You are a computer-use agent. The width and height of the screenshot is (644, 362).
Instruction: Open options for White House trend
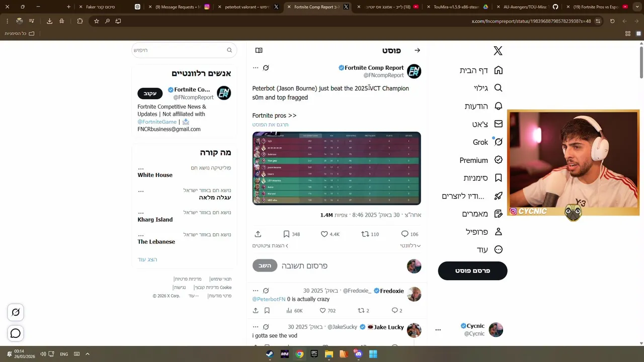point(141,169)
